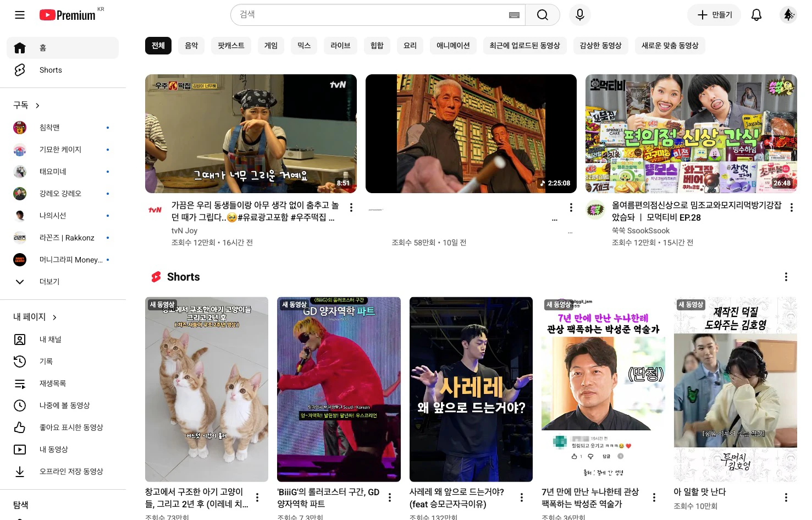812x520 pixels.
Task: Open the notifications bell
Action: click(756, 15)
